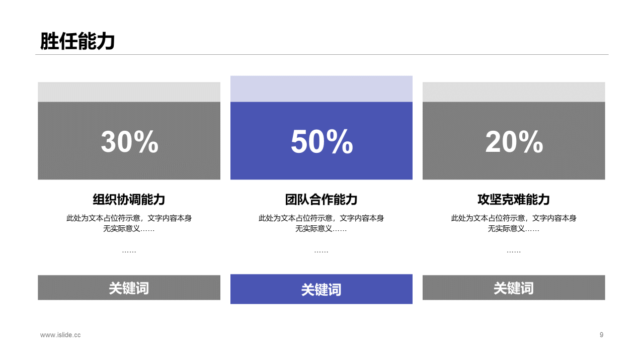Click the light gray bar above 20%
The height and width of the screenshot is (362, 644).
click(514, 92)
